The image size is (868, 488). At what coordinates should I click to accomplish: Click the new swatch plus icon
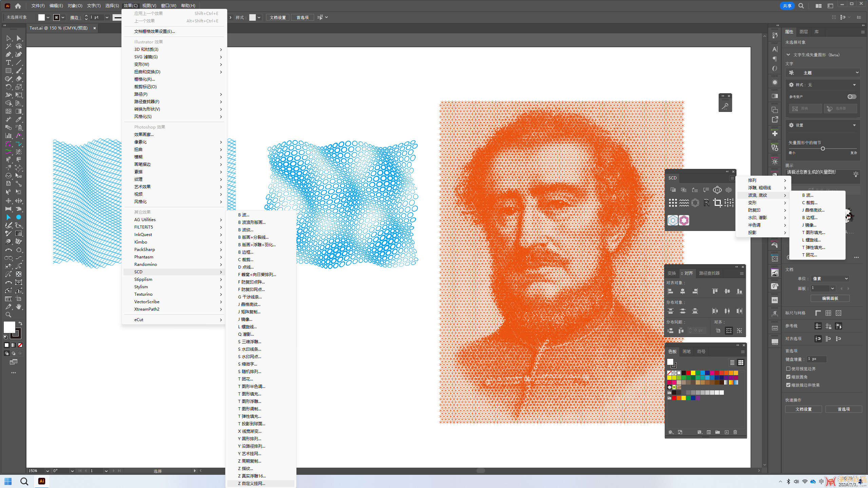(x=727, y=432)
